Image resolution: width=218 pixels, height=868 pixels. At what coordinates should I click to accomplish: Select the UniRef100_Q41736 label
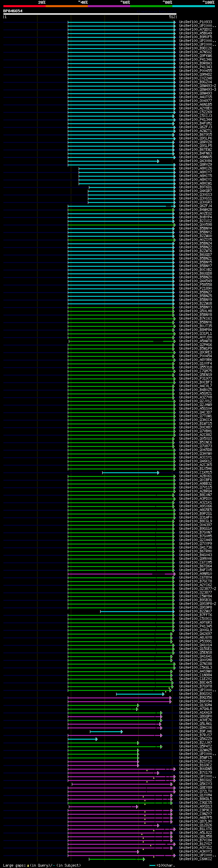[196, 548]
